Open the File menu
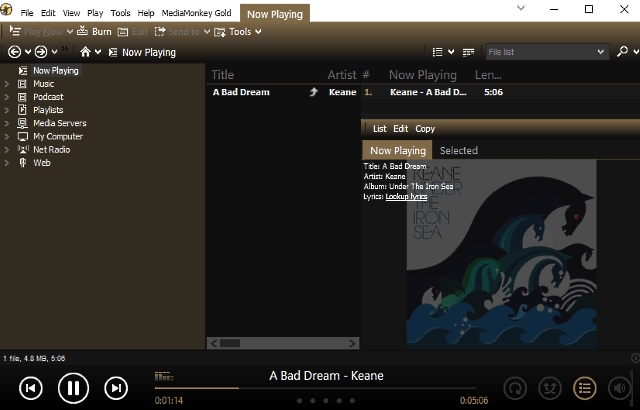The height and width of the screenshot is (410, 640). pos(27,13)
